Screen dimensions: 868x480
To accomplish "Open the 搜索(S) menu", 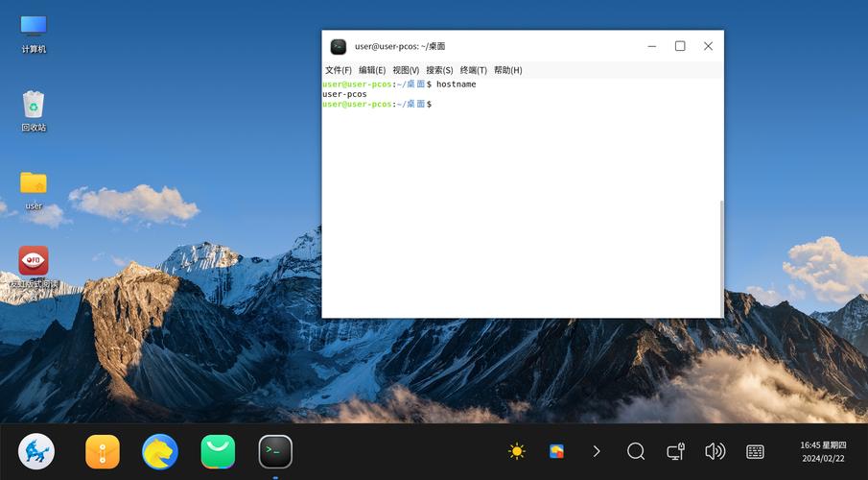I will (439, 70).
